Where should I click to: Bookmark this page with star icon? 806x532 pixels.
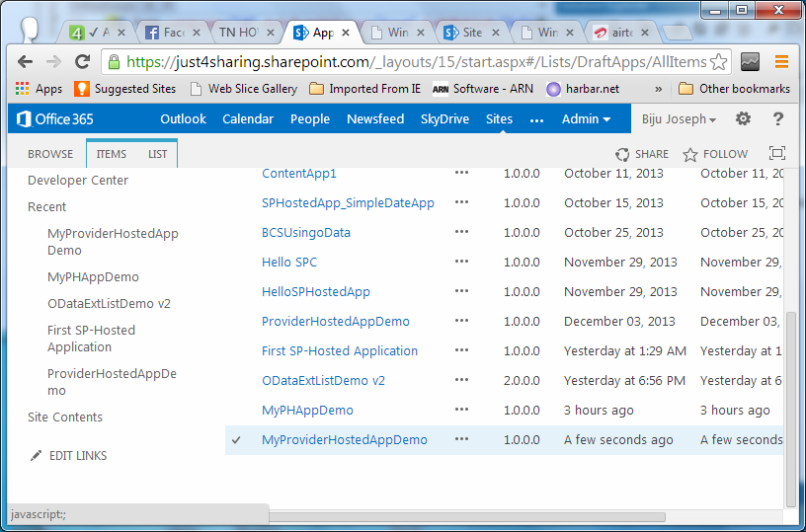click(x=719, y=62)
